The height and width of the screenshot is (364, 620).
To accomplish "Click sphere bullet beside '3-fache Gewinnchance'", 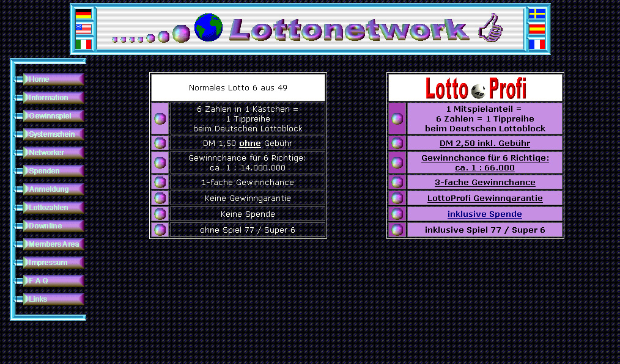I will tap(397, 183).
